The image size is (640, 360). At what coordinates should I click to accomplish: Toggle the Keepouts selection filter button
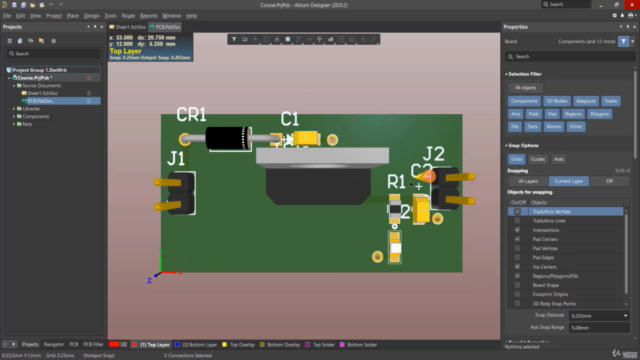(586, 101)
